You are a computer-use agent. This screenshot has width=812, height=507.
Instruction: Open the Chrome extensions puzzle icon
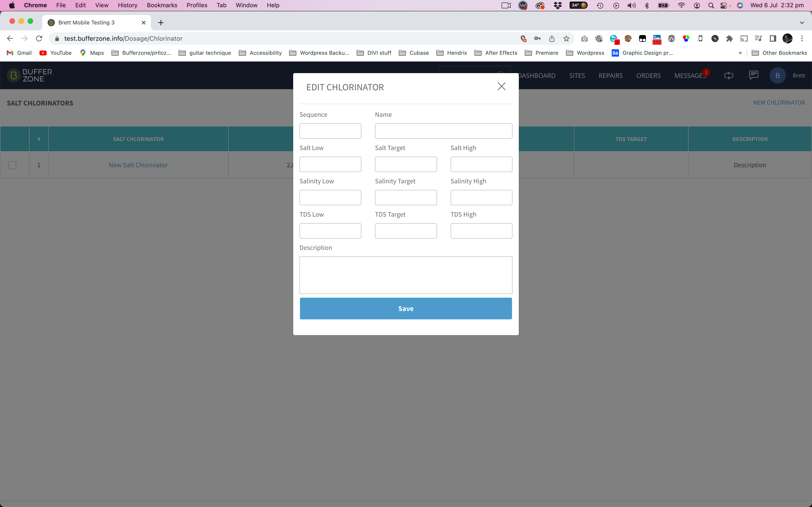coord(730,38)
